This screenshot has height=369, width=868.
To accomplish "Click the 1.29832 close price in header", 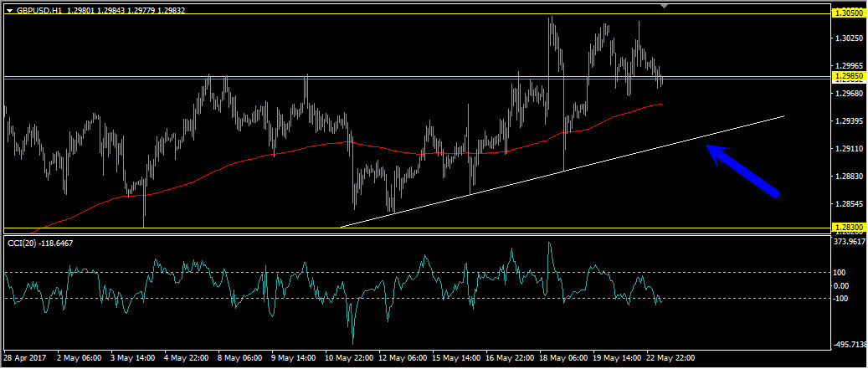I will tap(172, 10).
